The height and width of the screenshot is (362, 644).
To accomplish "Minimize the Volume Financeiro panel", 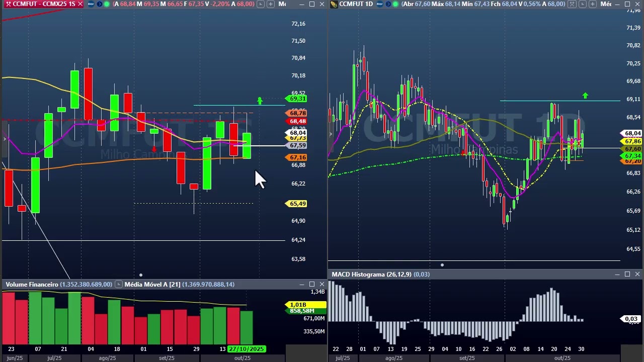I will (302, 285).
